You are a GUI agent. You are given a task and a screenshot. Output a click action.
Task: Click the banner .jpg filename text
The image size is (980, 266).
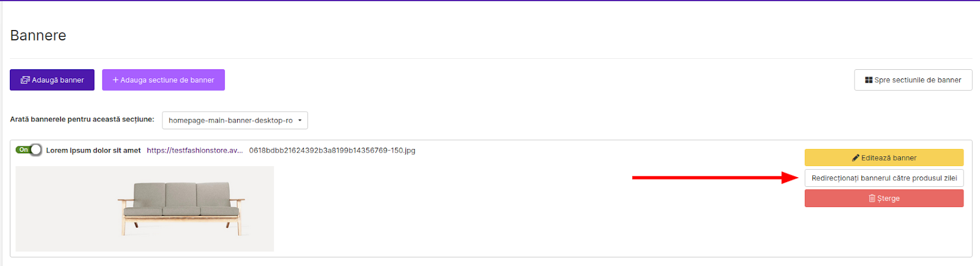tap(332, 151)
